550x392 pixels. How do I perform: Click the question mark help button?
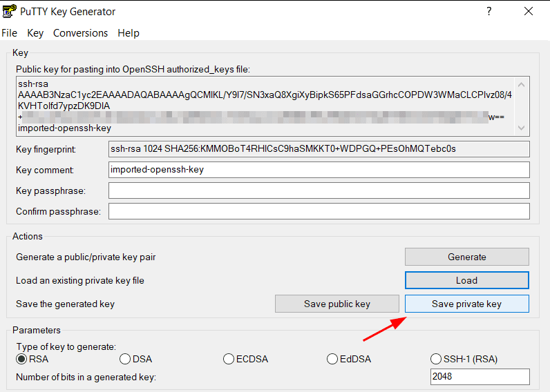pos(489,12)
